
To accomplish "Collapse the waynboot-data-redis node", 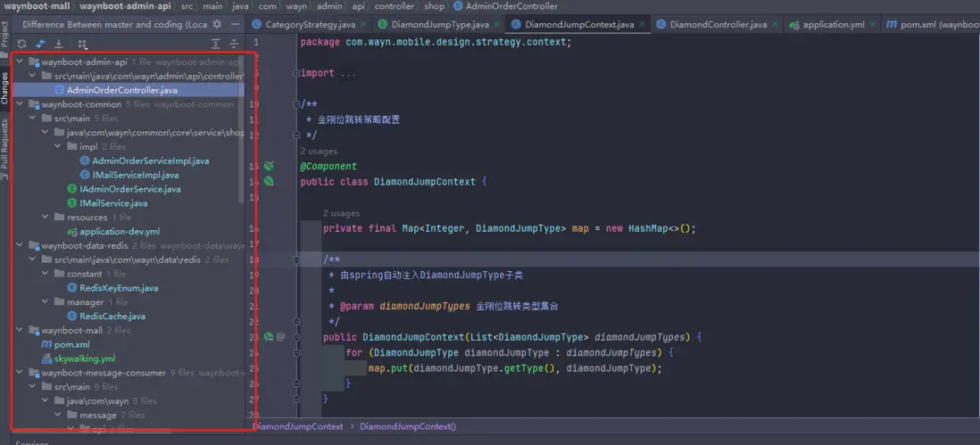I will tap(21, 245).
